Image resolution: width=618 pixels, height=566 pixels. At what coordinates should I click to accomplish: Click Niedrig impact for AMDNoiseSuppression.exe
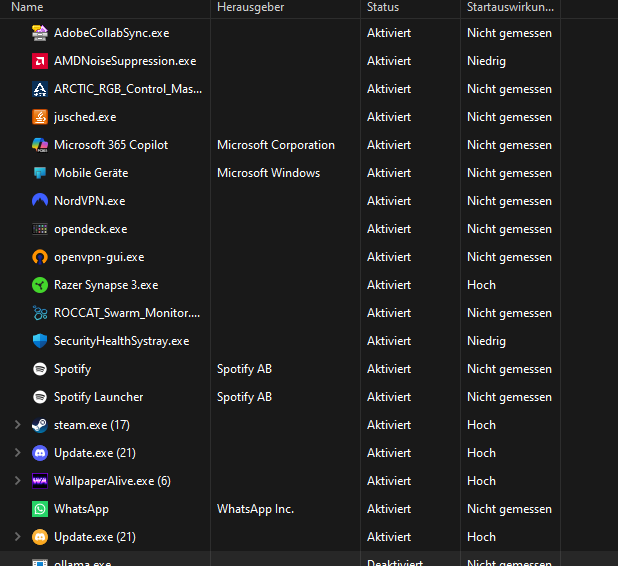tap(486, 61)
